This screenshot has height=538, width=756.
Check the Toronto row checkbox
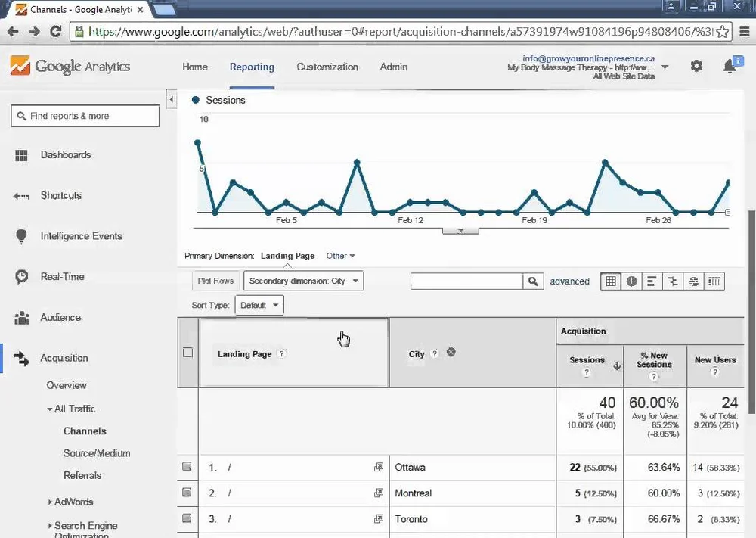point(187,518)
